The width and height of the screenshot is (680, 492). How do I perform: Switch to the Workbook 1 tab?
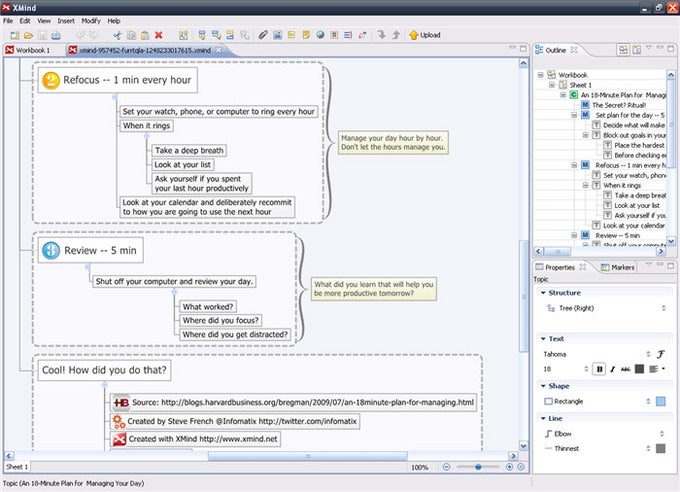[33, 50]
